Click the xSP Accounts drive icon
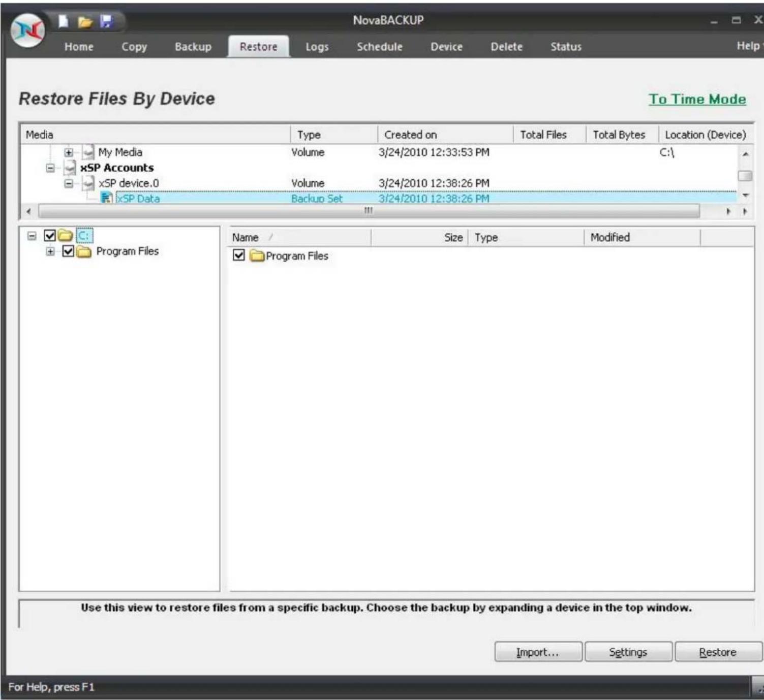Viewport: 764px width, 700px height. pos(70,168)
